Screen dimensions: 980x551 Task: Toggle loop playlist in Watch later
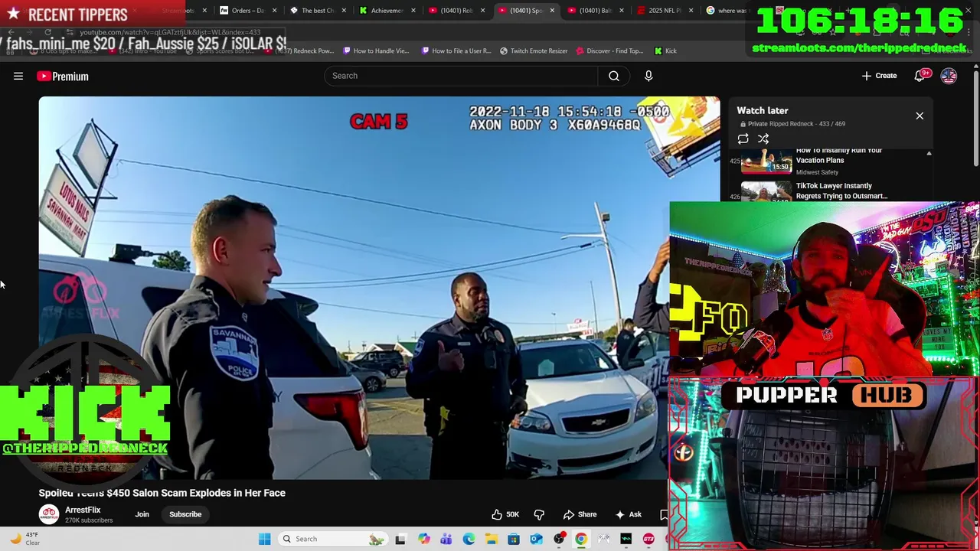pyautogui.click(x=743, y=139)
